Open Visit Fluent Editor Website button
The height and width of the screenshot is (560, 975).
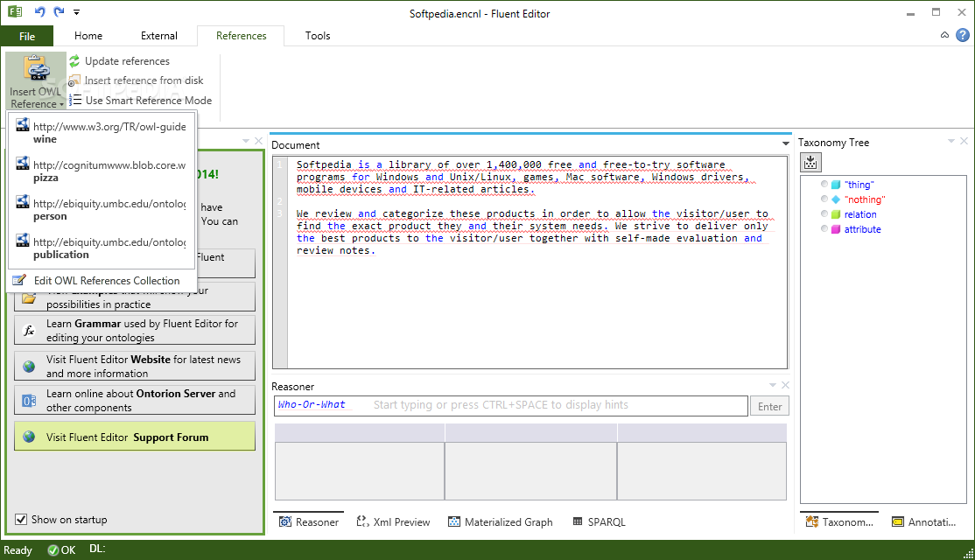pos(134,366)
